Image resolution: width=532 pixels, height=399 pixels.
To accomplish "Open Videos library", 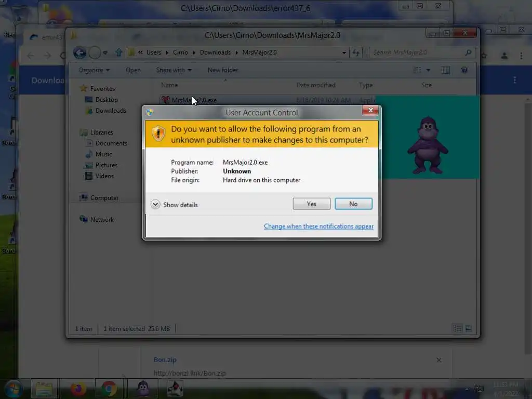I will click(x=104, y=176).
